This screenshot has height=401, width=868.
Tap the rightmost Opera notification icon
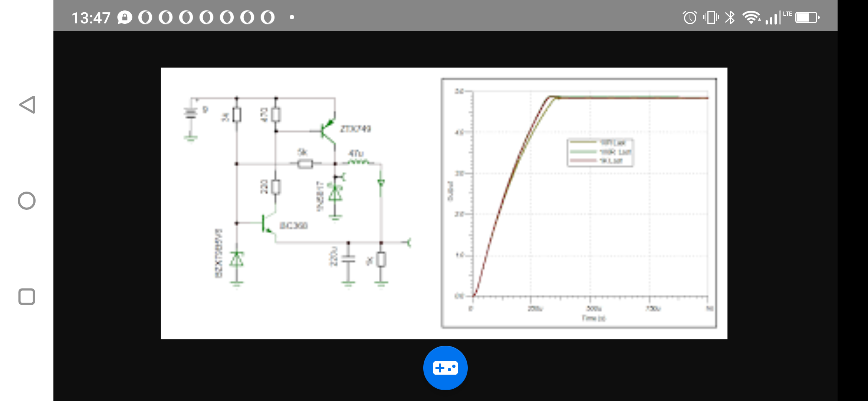pos(267,17)
